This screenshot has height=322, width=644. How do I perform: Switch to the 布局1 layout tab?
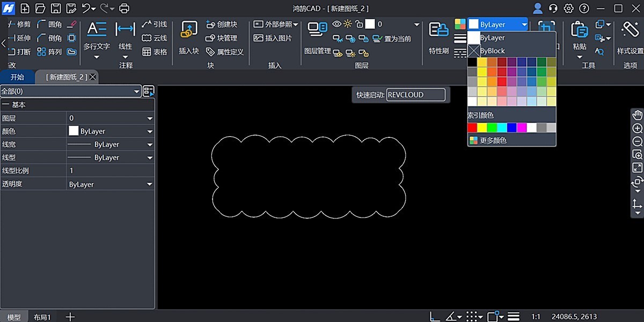click(x=42, y=317)
